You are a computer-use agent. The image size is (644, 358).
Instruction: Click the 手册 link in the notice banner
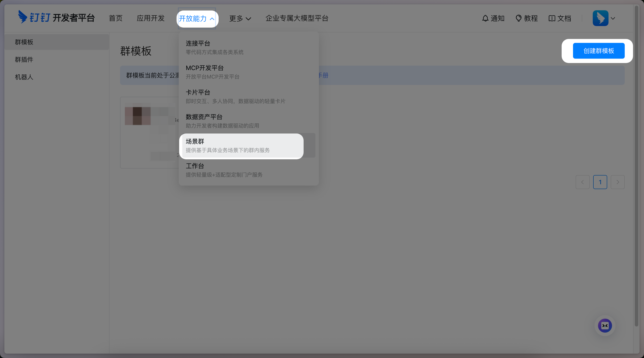(x=323, y=75)
